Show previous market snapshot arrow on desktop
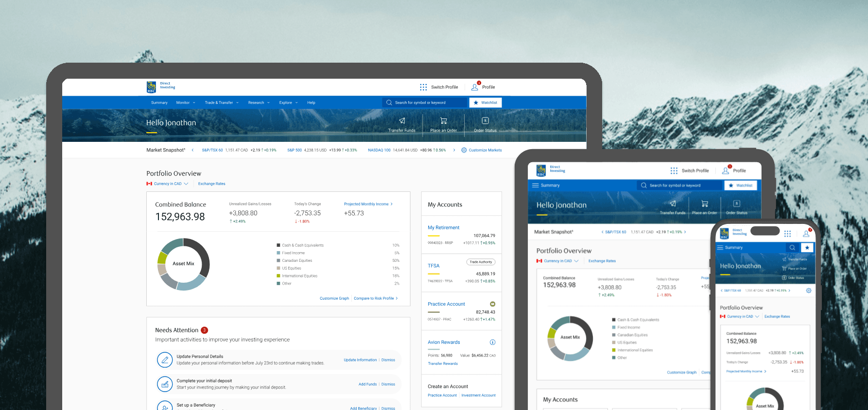 192,150
